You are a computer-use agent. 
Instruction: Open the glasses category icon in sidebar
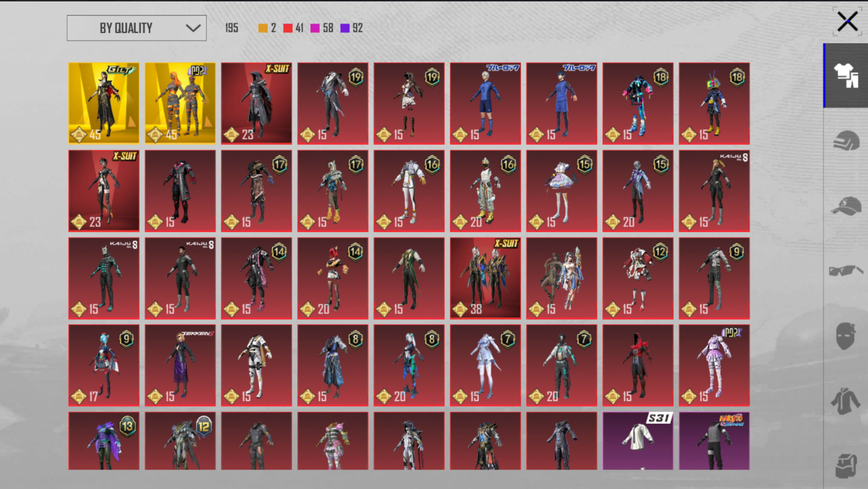[846, 271]
